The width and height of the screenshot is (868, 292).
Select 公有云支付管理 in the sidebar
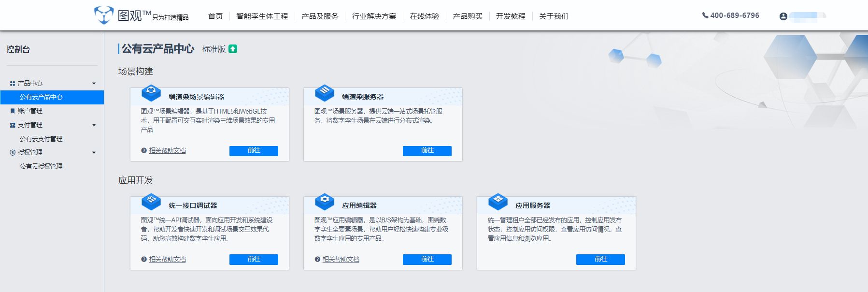[x=41, y=139]
